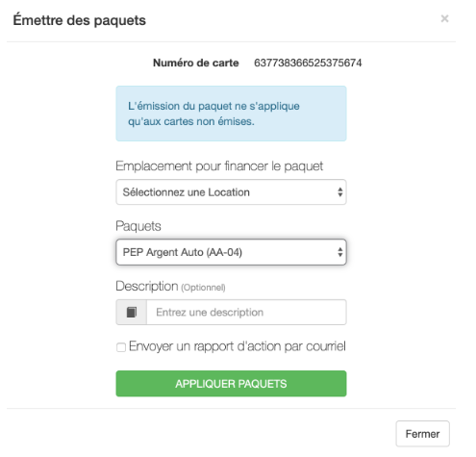Select the card number 6377383665525375674

coord(308,63)
